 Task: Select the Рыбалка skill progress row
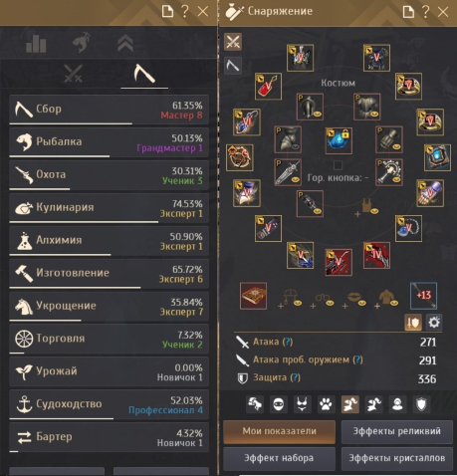[x=109, y=142]
